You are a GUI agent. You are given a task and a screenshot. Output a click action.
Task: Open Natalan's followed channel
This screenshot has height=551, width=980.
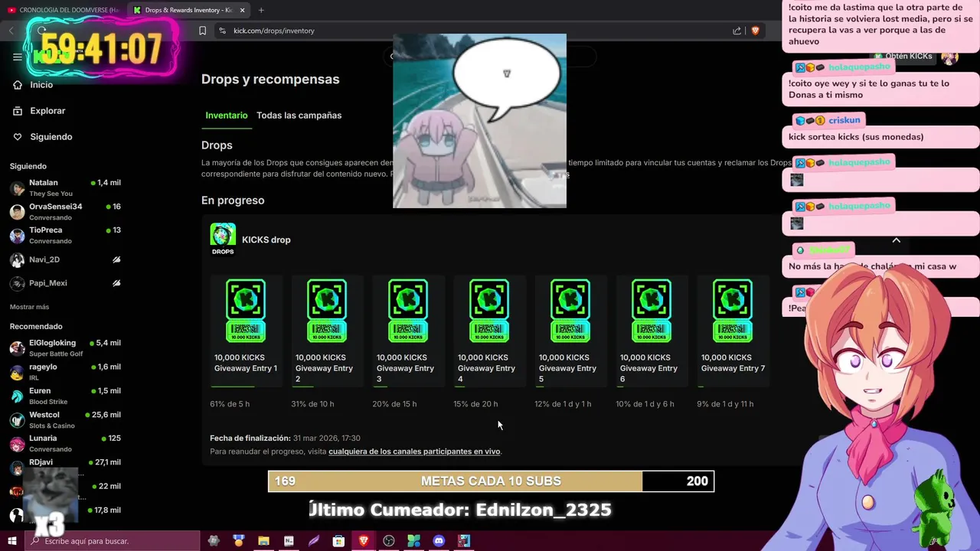(x=65, y=187)
